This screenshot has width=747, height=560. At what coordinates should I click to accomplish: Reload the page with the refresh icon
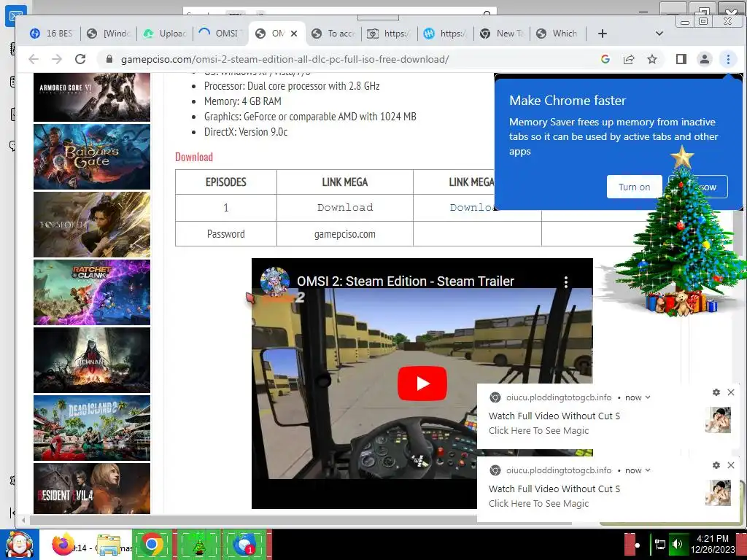pyautogui.click(x=80, y=59)
